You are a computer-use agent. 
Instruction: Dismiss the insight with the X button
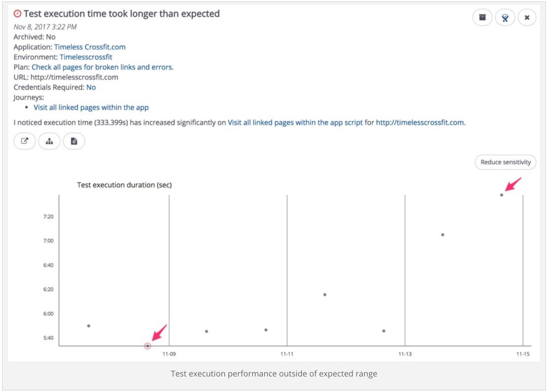pos(527,17)
